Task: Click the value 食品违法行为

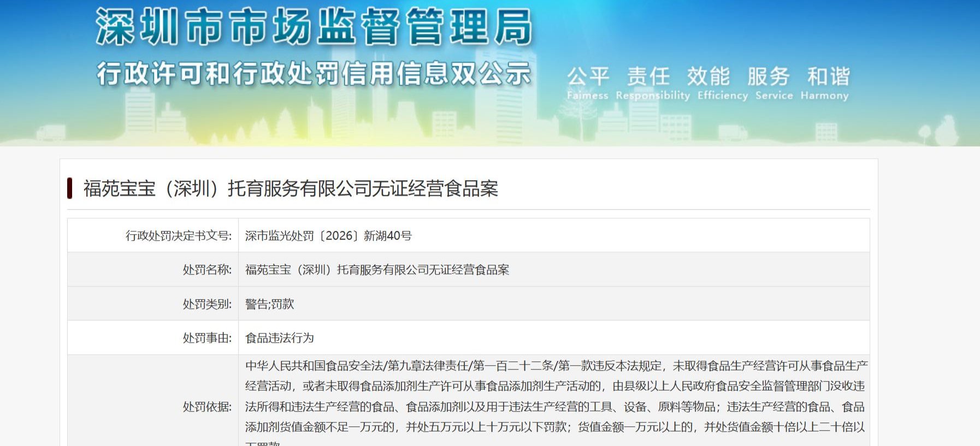Action: point(280,338)
